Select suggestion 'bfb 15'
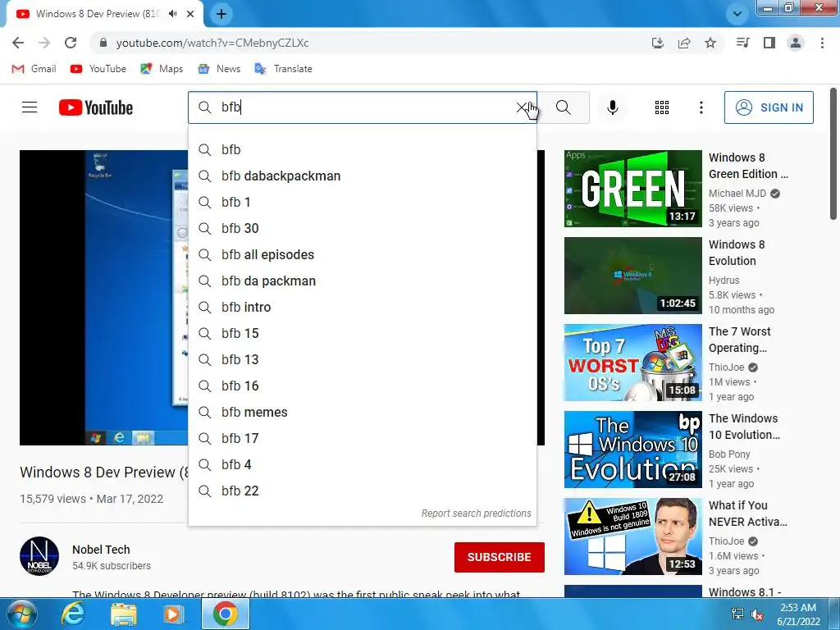Screen dimensions: 840x630 pos(362,334)
